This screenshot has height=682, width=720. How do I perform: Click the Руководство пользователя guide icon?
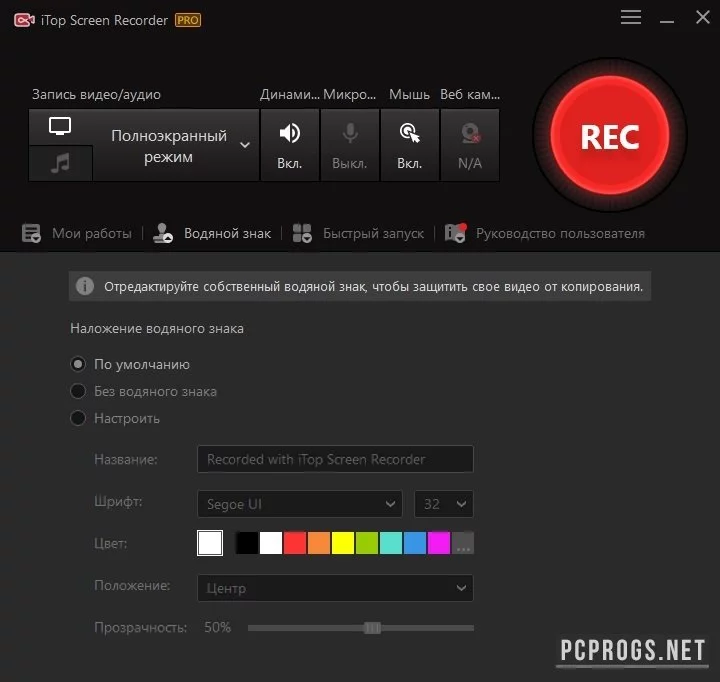click(456, 233)
